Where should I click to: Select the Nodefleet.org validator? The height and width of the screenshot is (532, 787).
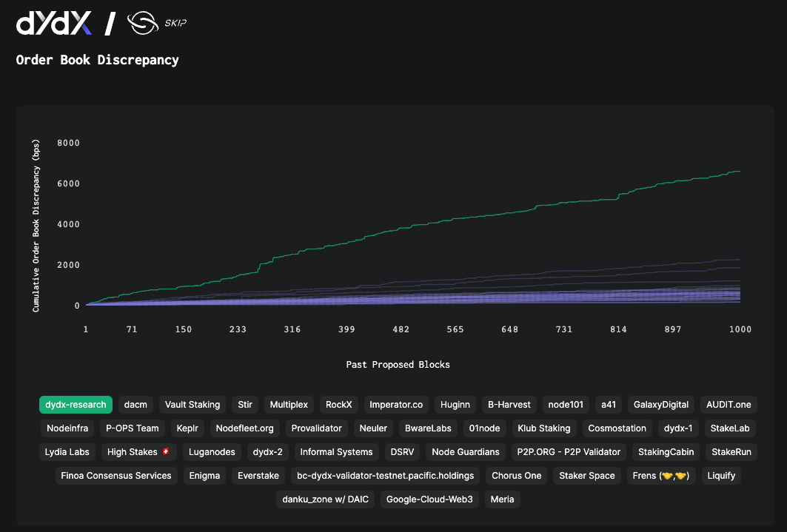245,428
